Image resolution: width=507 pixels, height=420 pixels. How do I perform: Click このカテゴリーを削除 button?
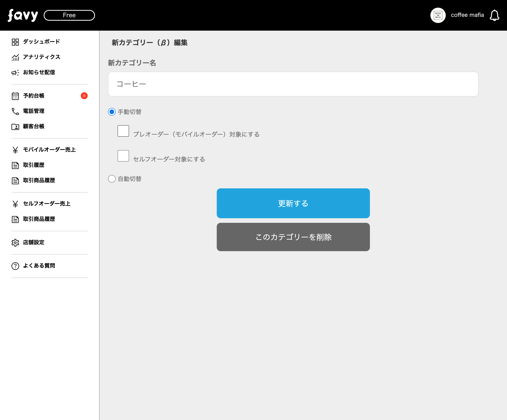tap(293, 237)
